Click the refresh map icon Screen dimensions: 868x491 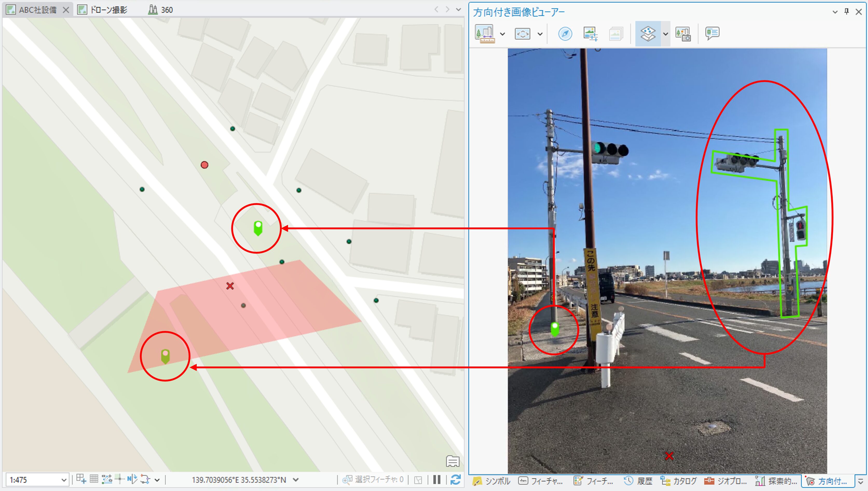[x=455, y=480]
